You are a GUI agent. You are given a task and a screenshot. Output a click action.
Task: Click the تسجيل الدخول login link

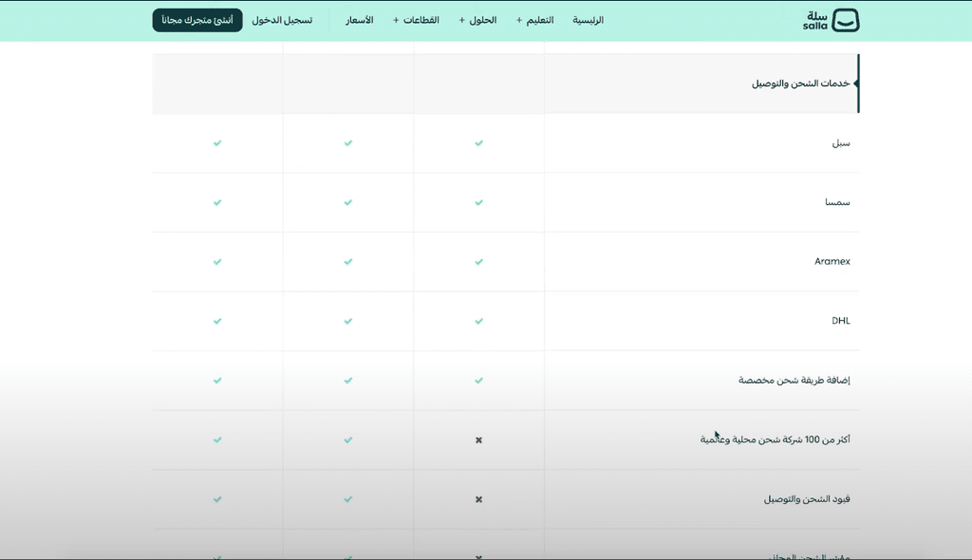(x=282, y=21)
